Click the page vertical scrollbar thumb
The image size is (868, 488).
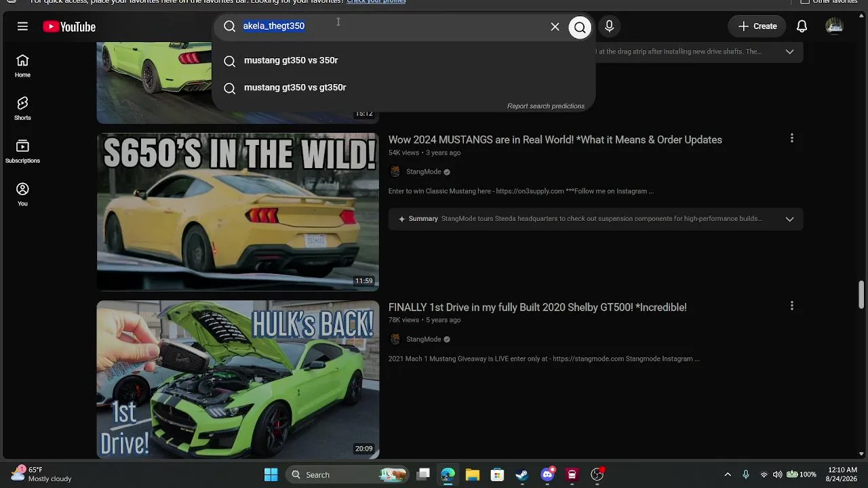pyautogui.click(x=862, y=293)
